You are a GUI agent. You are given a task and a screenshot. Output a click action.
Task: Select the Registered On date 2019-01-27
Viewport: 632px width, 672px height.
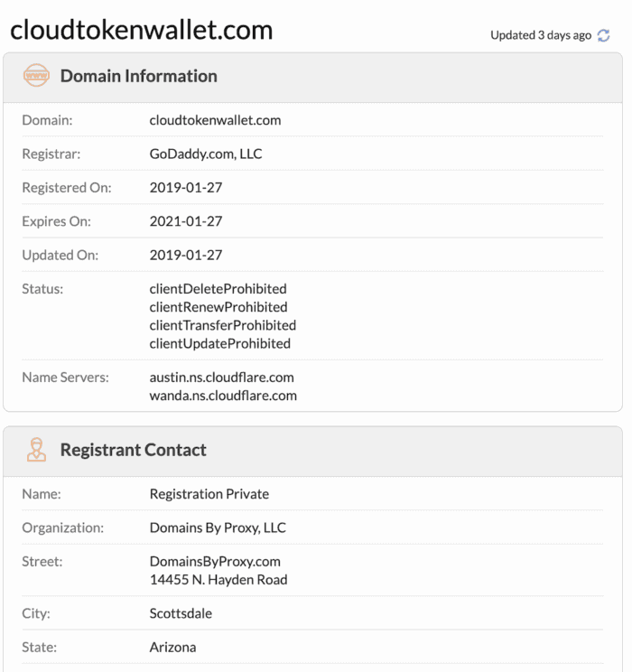(185, 187)
